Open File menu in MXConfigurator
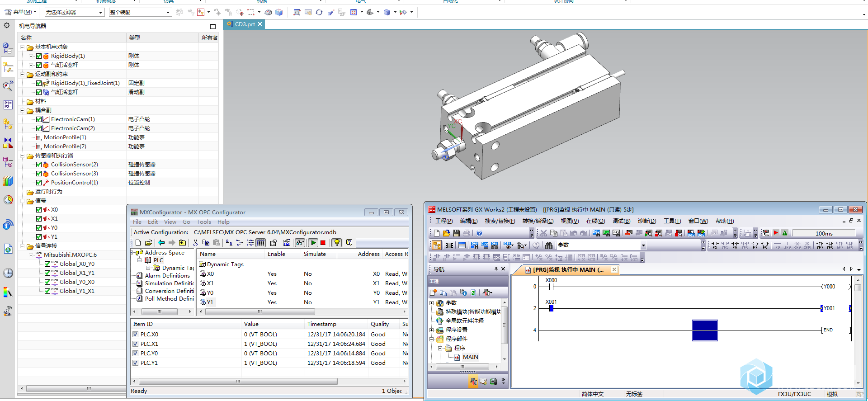This screenshot has width=868, height=401. pyautogui.click(x=137, y=222)
